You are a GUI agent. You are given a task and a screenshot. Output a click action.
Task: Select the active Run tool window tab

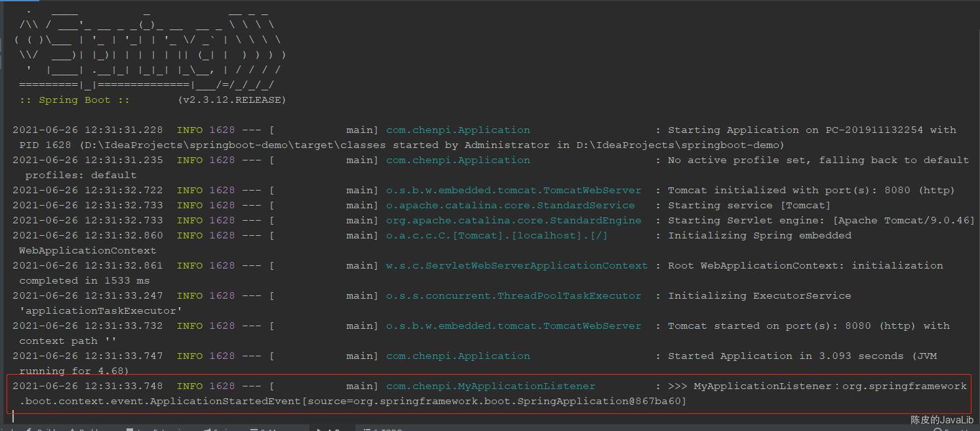[x=331, y=430]
